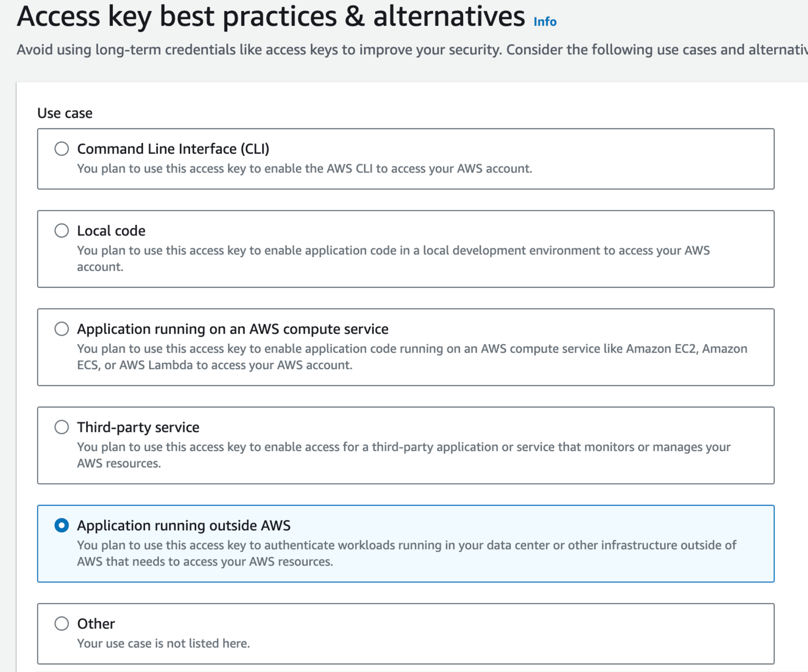
Task: Click the "Application running outside AWS" title text
Action: pos(184,526)
